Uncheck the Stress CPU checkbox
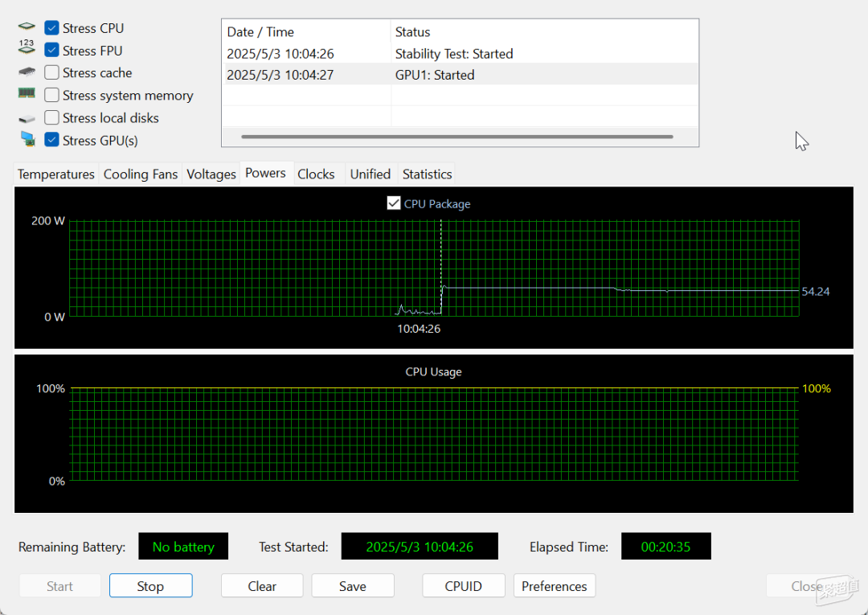868x615 pixels. [51, 27]
